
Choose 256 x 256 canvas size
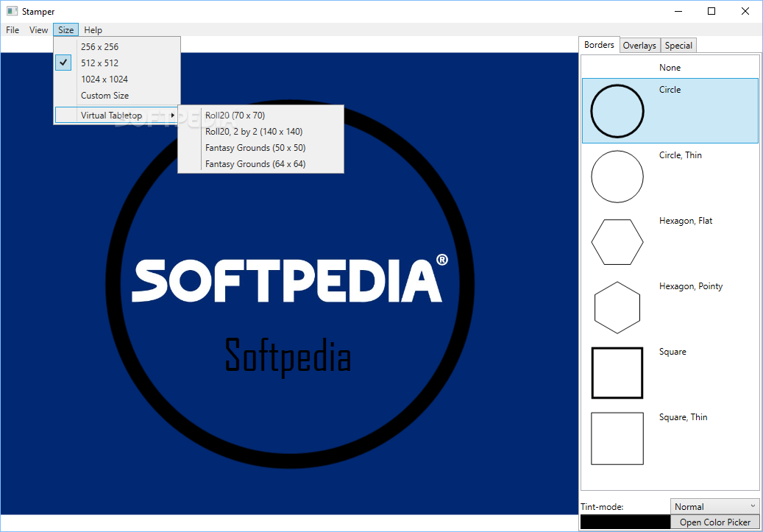(x=117, y=47)
